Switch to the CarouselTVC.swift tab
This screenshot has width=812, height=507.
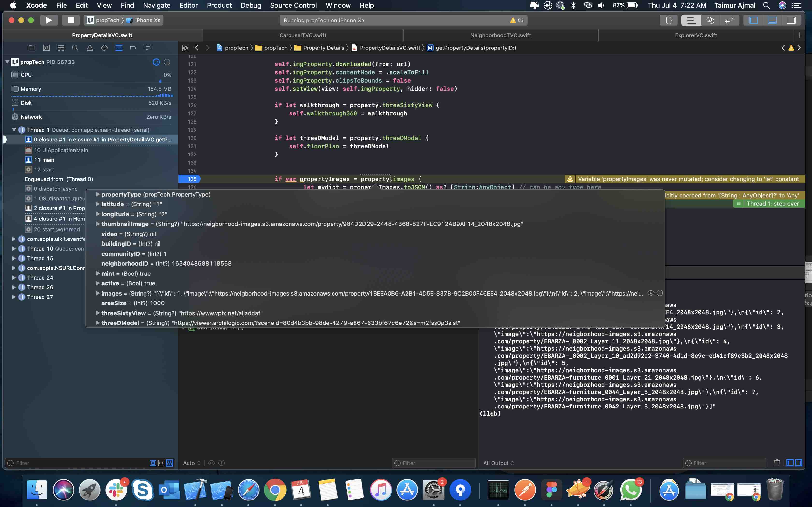pos(303,35)
